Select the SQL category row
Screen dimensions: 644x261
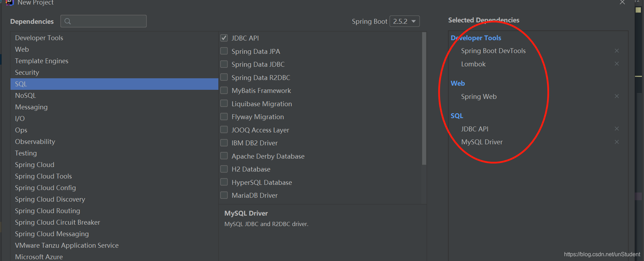click(x=114, y=84)
